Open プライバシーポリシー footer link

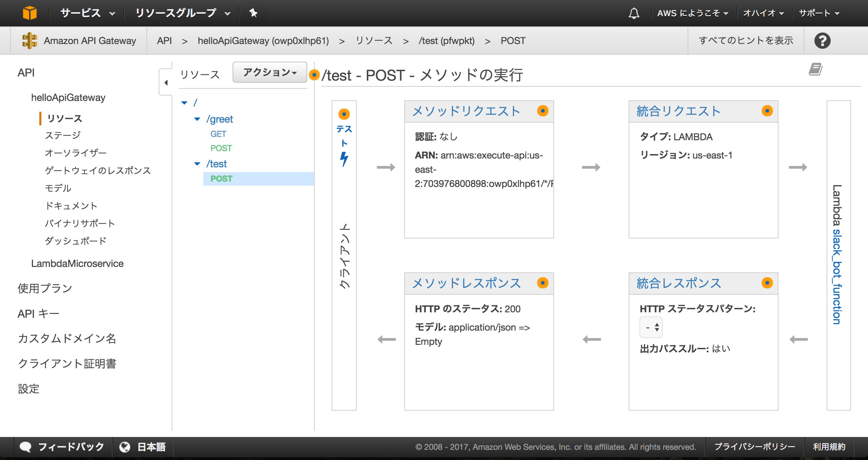click(x=754, y=447)
